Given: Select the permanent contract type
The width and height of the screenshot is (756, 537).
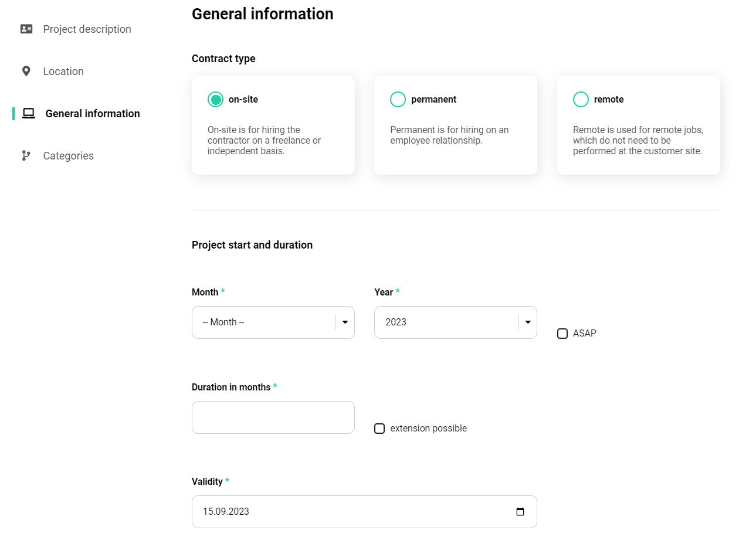Looking at the screenshot, I should point(398,99).
